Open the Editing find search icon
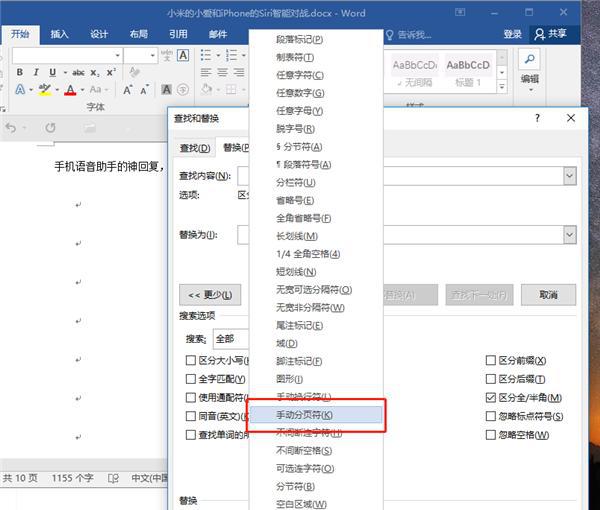Viewport: 600px width, 510px height. pyautogui.click(x=530, y=59)
